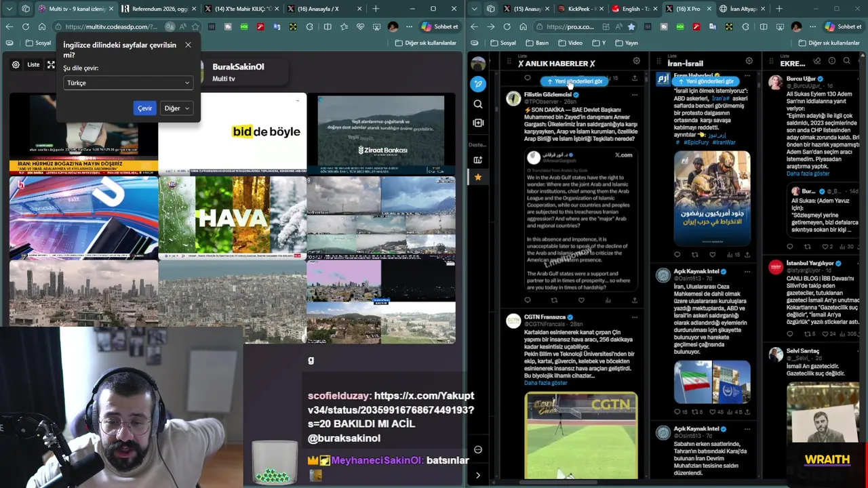Click Daha fazla göster on Burcu Uğur post
The image size is (868, 488).
click(808, 174)
